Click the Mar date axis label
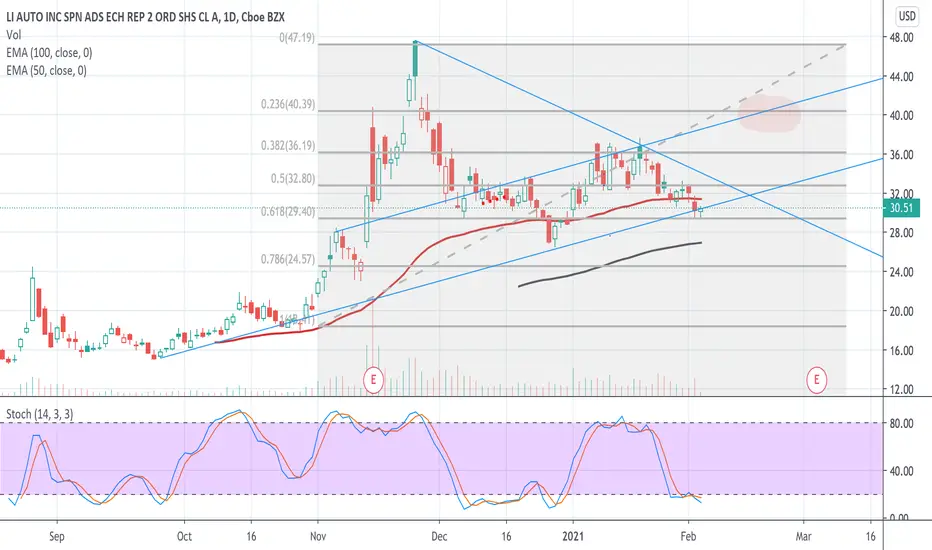932x550 pixels. click(x=804, y=536)
